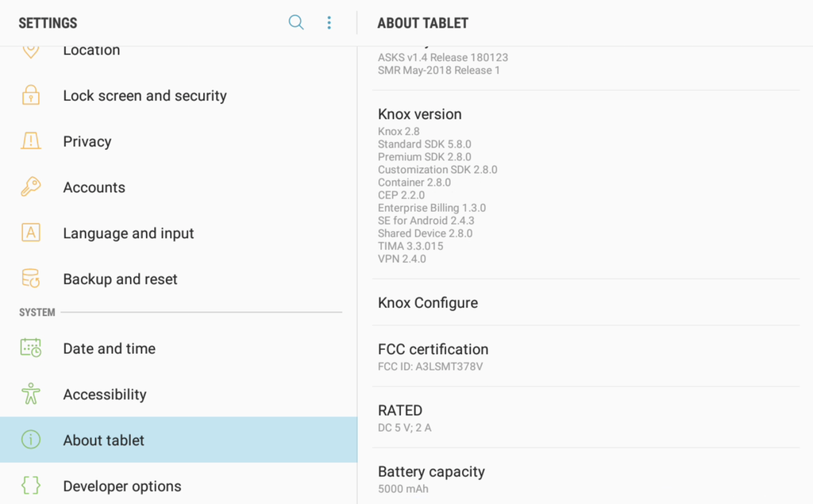Click the key icon next to Accounts
The height and width of the screenshot is (504, 813).
point(32,187)
